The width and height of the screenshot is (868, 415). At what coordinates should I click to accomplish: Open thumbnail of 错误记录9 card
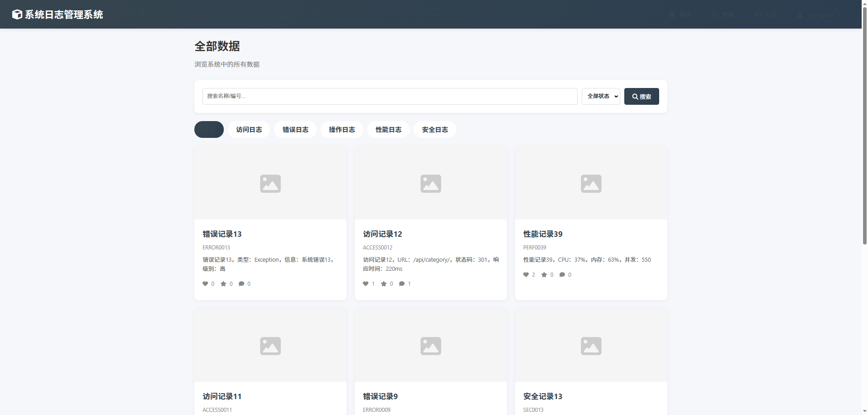coord(431,346)
